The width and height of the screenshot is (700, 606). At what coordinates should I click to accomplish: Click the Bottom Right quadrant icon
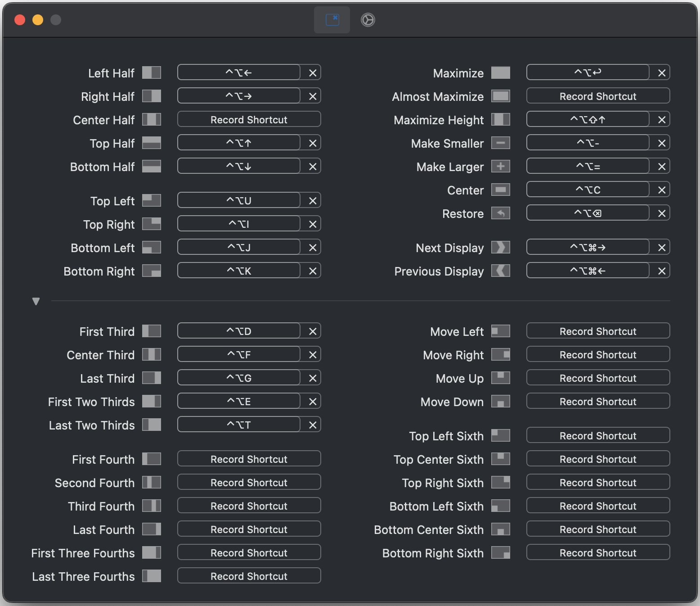click(152, 271)
